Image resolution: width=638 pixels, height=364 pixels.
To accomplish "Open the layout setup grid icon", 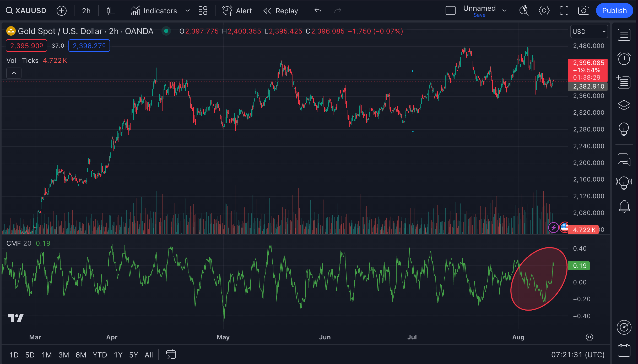I will 203,11.
